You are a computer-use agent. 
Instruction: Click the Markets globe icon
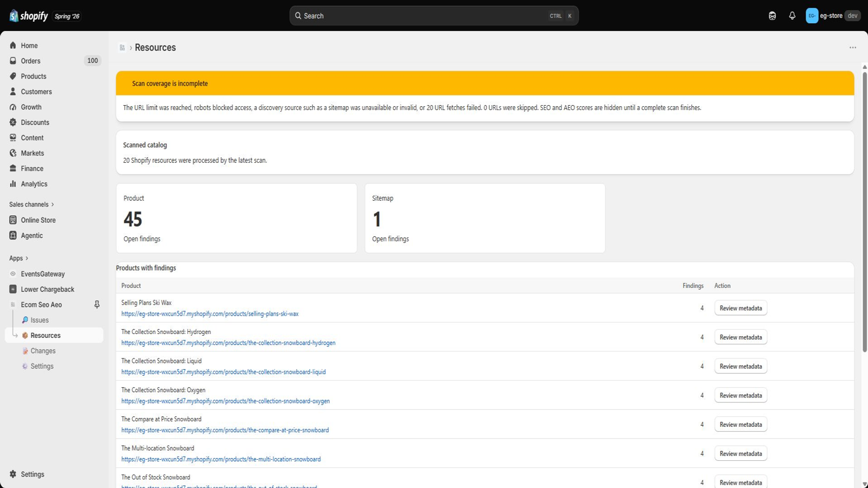13,153
